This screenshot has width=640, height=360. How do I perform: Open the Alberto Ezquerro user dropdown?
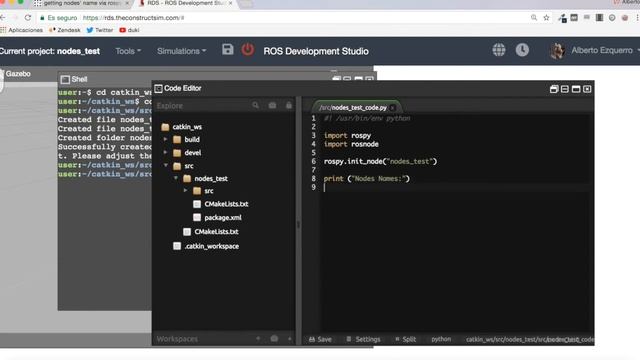point(605,50)
